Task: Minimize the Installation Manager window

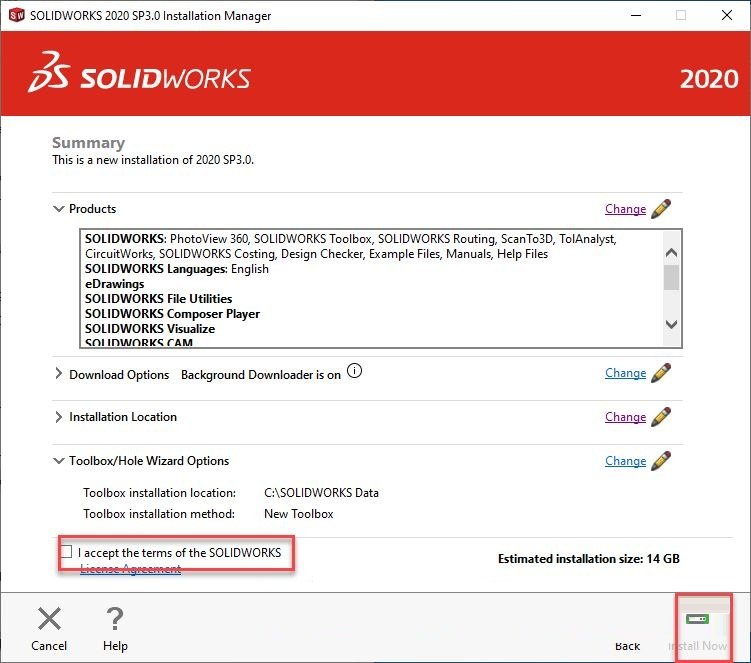Action: pos(636,15)
